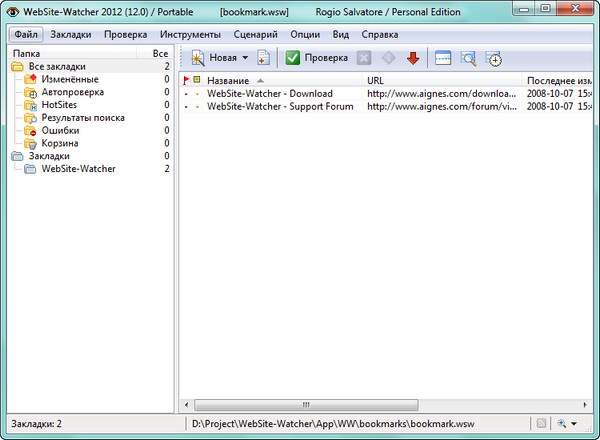
Task: Select the Автопроверка folder
Action: (x=73, y=92)
